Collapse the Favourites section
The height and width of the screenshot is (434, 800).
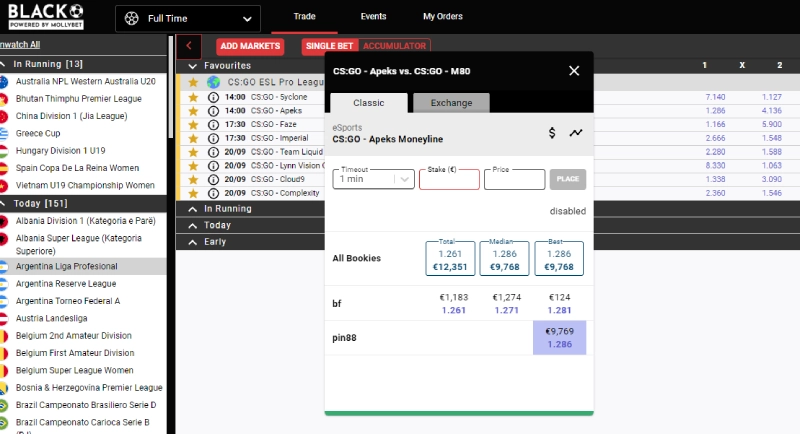point(192,66)
